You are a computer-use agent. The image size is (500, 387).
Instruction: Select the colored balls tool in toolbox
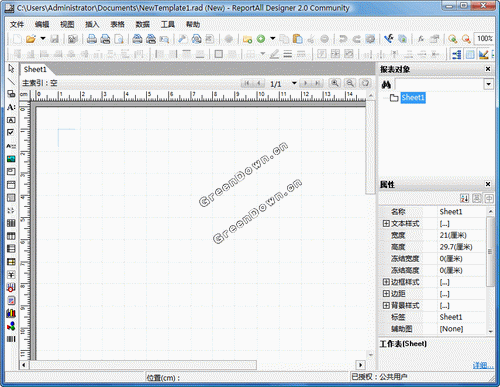click(x=11, y=326)
